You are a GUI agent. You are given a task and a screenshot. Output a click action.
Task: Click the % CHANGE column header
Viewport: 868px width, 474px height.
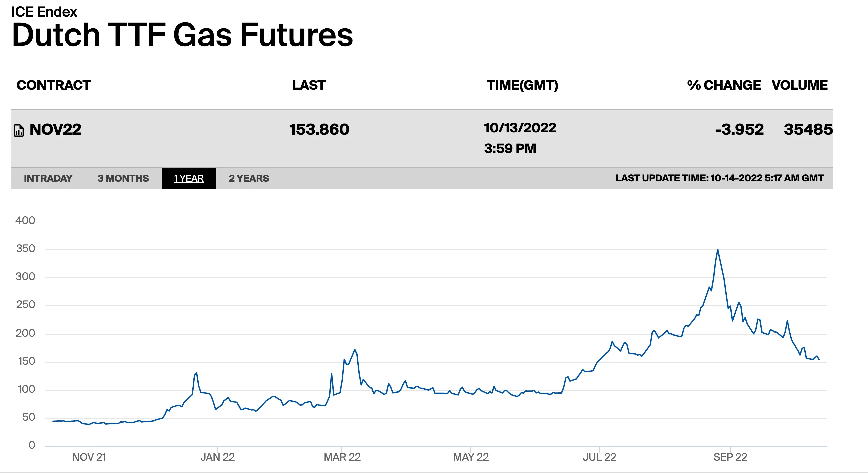coord(724,85)
